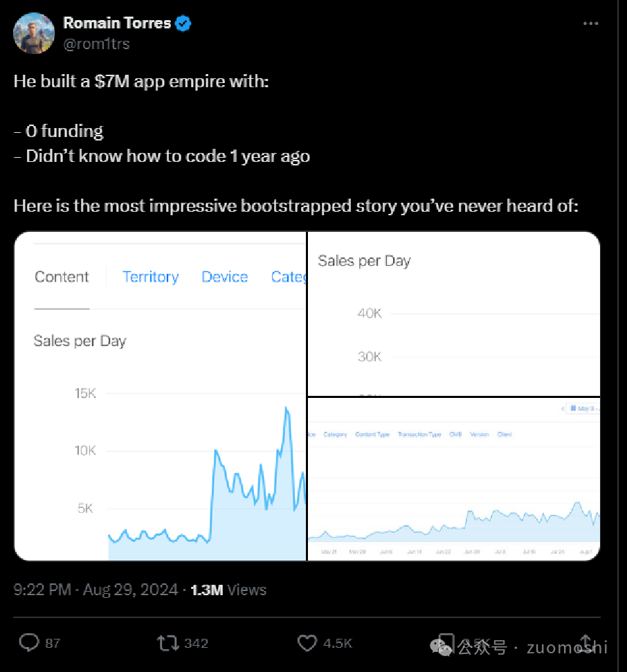The image size is (627, 672).
Task: Click the @rom1trs handle
Action: pos(96,44)
